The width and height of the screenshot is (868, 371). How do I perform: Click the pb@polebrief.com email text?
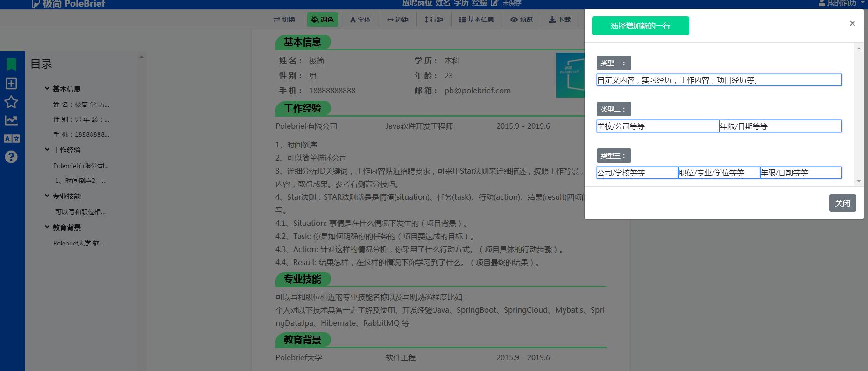[478, 91]
